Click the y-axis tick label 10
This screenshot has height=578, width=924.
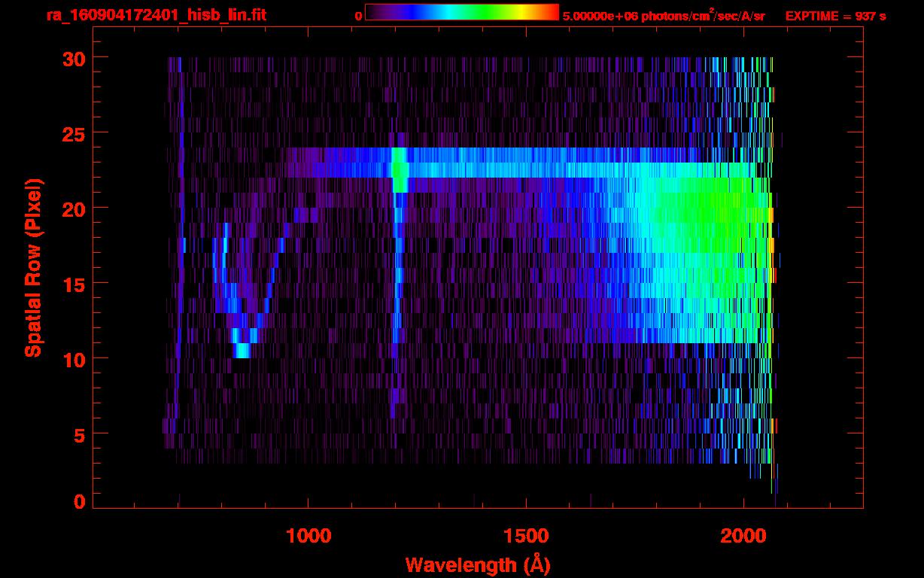73,359
